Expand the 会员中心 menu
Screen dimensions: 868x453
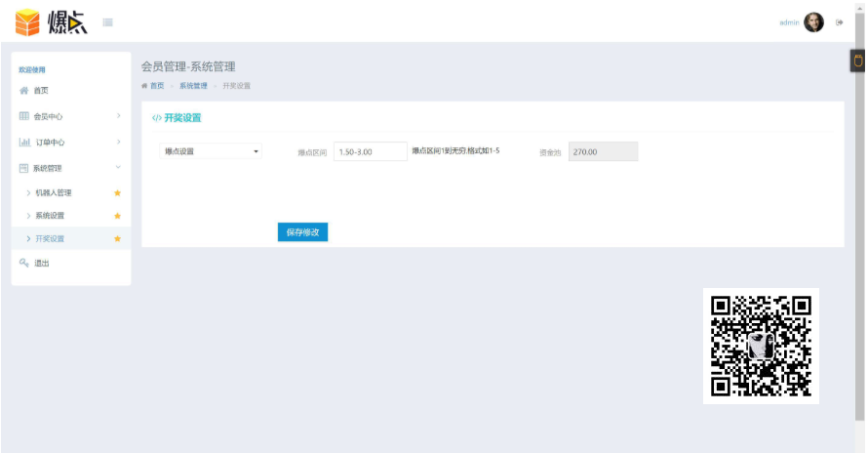[71, 116]
